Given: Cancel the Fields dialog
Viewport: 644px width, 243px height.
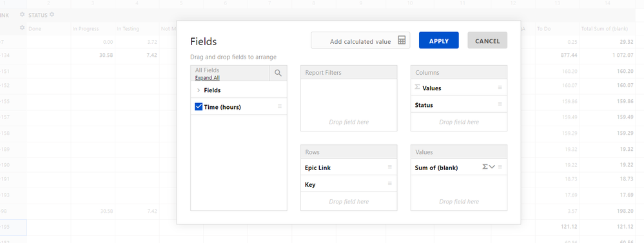Looking at the screenshot, I should (x=487, y=40).
